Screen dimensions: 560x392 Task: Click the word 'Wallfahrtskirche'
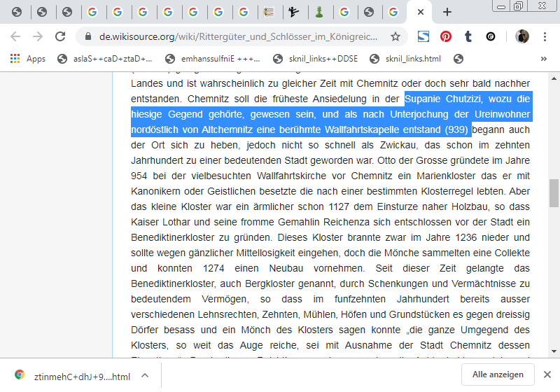click(291, 176)
